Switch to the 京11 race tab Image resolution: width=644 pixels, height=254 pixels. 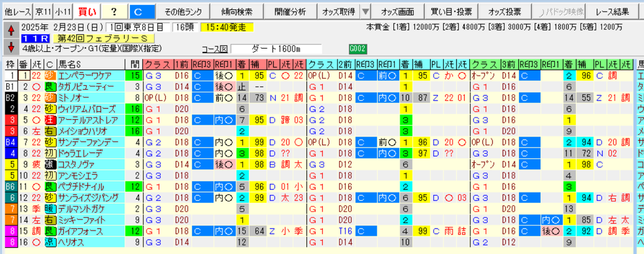[x=43, y=12]
